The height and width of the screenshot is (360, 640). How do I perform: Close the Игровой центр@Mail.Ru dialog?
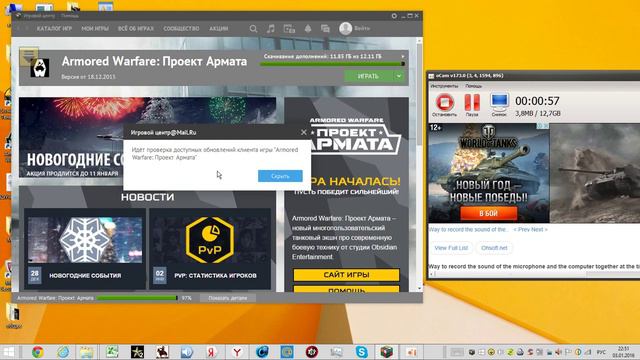[x=303, y=132]
